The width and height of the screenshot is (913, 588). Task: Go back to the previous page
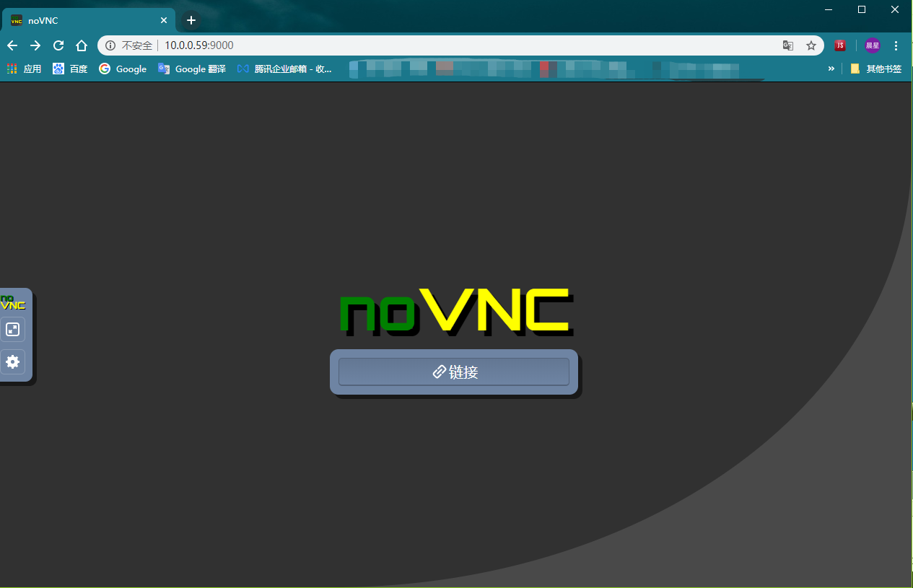[x=12, y=45]
